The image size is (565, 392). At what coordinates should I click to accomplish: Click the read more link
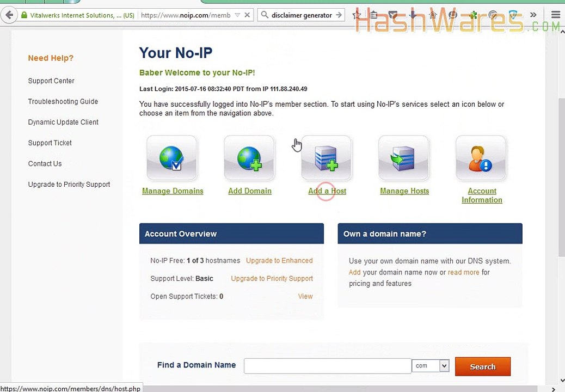pyautogui.click(x=463, y=272)
